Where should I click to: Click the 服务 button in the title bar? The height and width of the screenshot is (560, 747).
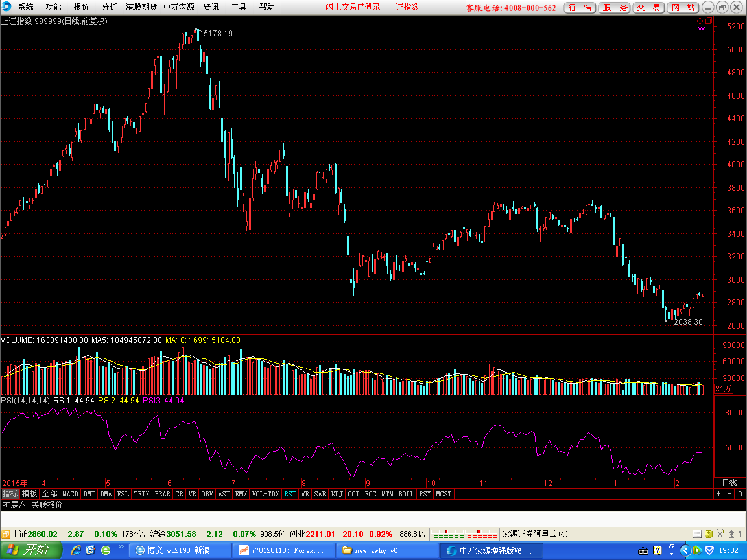(x=615, y=8)
